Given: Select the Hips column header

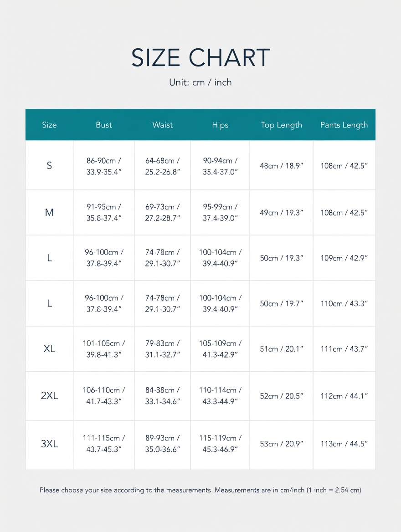Looking at the screenshot, I should point(220,125).
